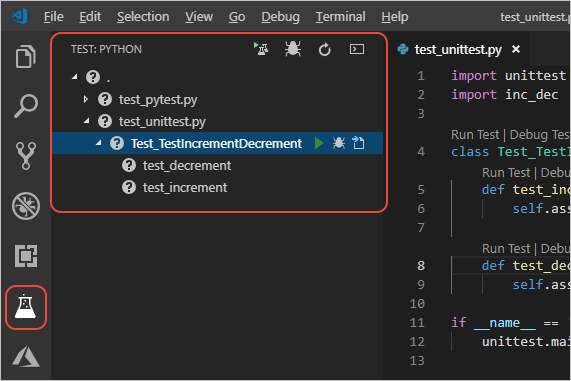Image resolution: width=571 pixels, height=381 pixels.
Task: Select the test_unittest.py editor tab
Action: (458, 49)
